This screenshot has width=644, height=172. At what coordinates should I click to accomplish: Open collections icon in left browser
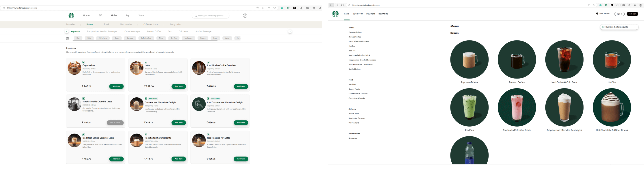point(320,8)
